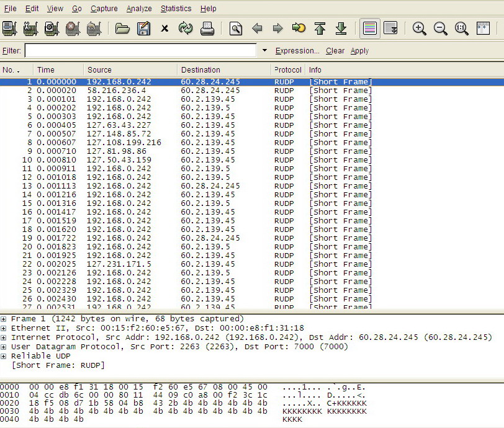
Task: Expand the Ethernet II details node
Action: point(4,328)
